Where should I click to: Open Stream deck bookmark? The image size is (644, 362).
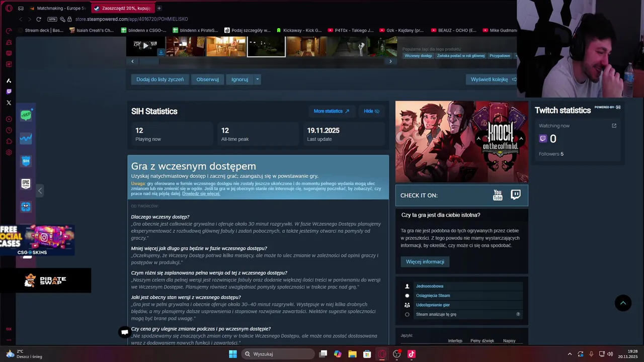point(40,30)
